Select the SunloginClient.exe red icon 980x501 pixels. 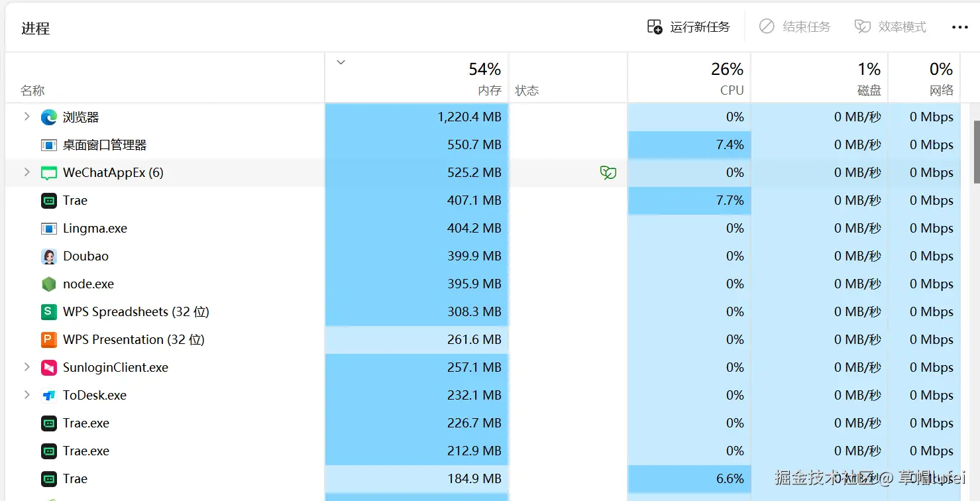pyautogui.click(x=49, y=368)
